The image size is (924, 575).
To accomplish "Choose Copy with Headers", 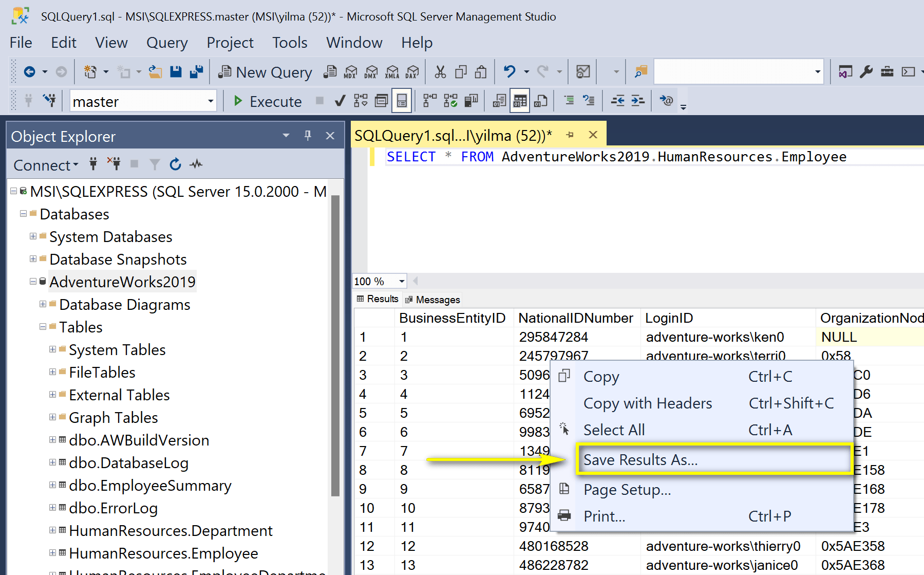I will coord(702,403).
